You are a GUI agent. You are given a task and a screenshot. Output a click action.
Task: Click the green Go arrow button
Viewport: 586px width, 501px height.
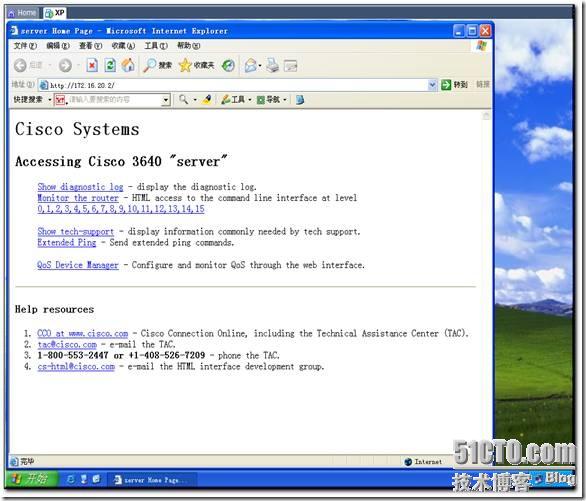point(446,85)
